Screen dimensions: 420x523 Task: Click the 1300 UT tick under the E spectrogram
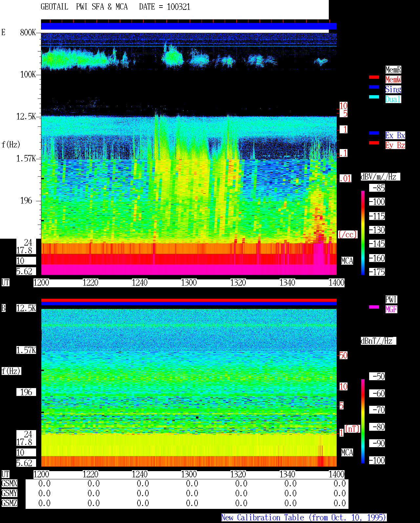coord(189,283)
